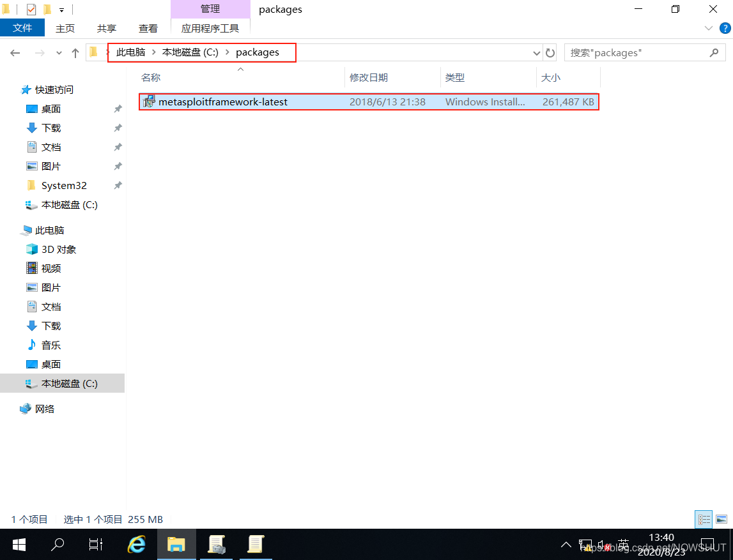Expand the ribbon chevron
Image resolution: width=733 pixels, height=560 pixels.
709,28
